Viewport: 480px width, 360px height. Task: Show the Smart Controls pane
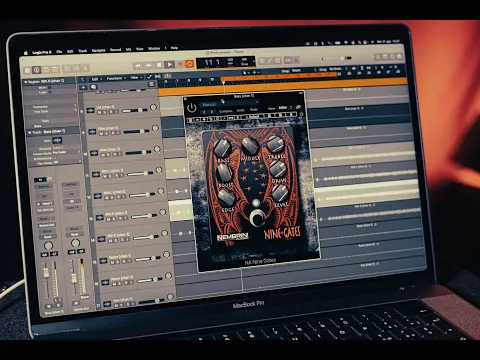67,69
